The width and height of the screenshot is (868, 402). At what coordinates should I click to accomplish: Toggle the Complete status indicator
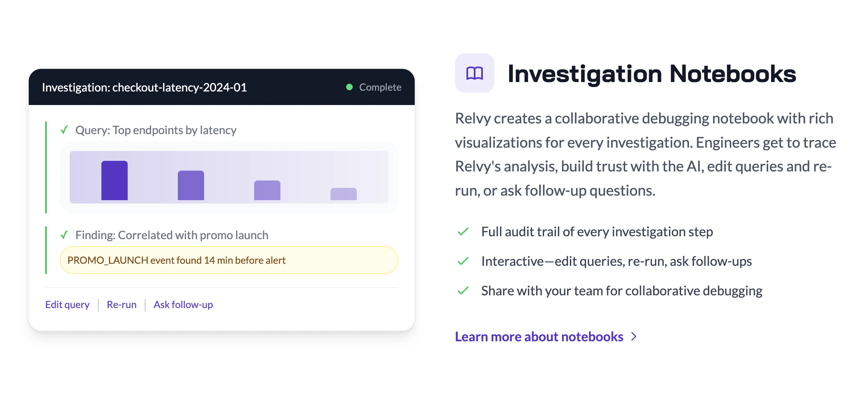[349, 87]
